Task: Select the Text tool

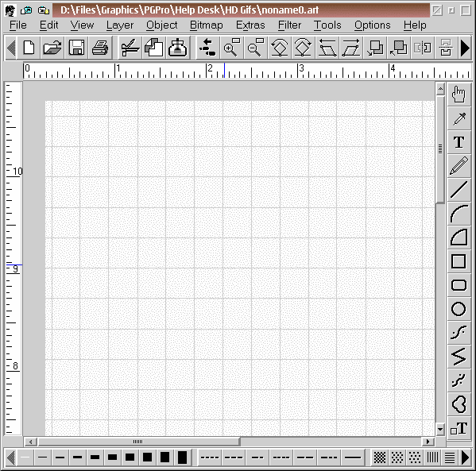Action: [459, 142]
